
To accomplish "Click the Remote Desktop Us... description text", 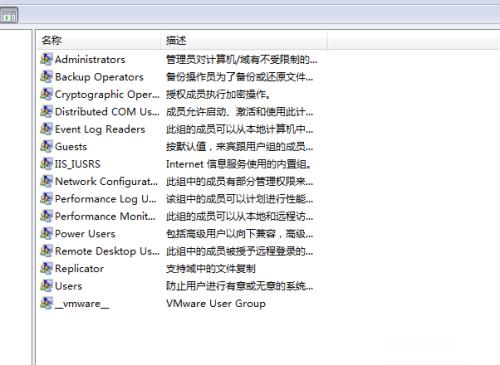I will pyautogui.click(x=239, y=251).
